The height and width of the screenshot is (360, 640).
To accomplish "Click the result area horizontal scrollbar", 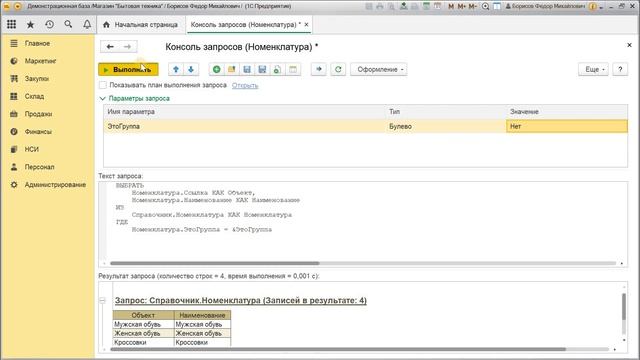I will tap(338, 349).
